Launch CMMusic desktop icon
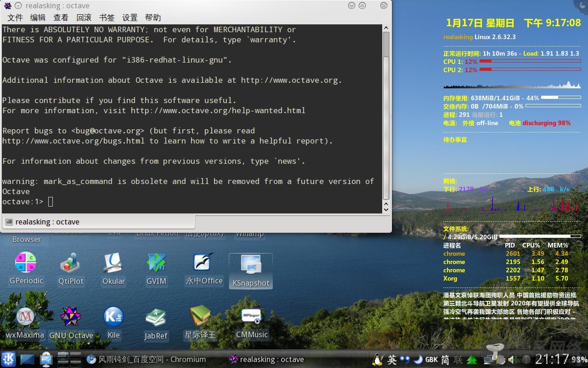The image size is (588, 368). (x=251, y=323)
